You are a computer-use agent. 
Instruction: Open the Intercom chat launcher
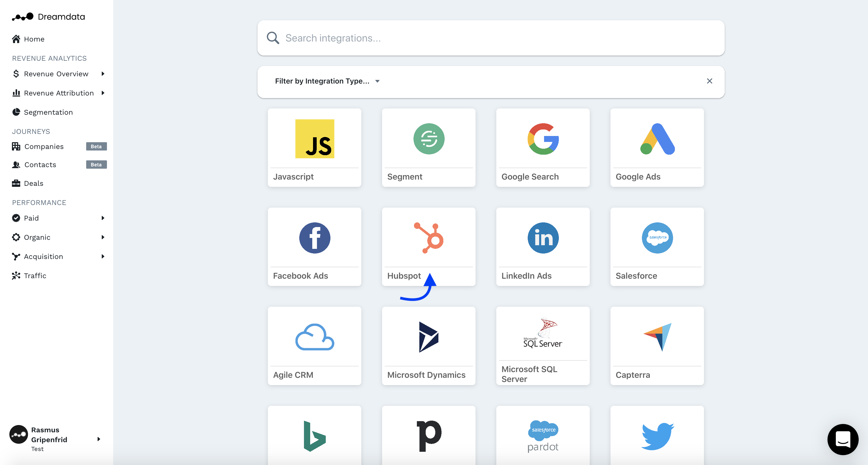click(x=843, y=439)
